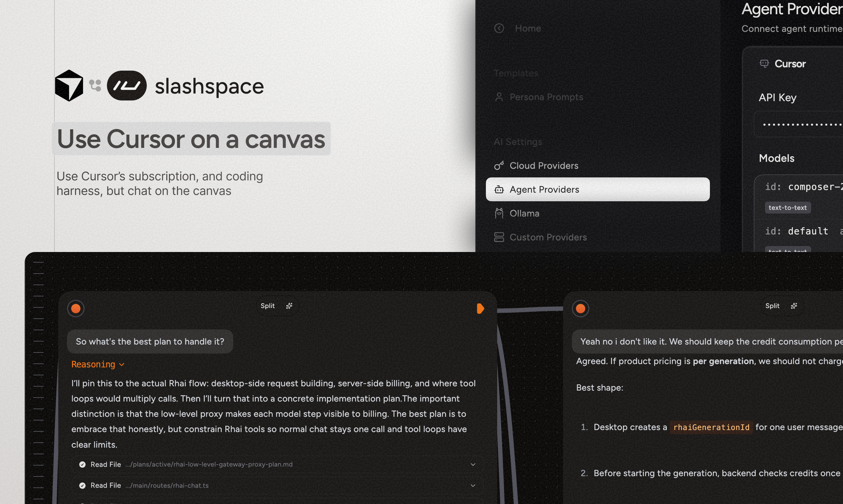
Task: Click the Models label
Action: (776, 158)
